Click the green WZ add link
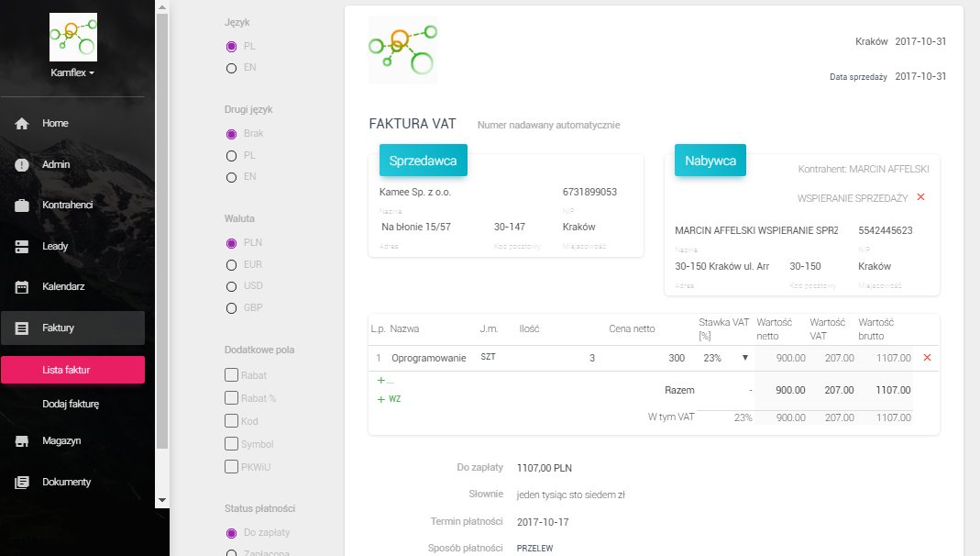Viewport: 980px width, 556px height. point(390,399)
